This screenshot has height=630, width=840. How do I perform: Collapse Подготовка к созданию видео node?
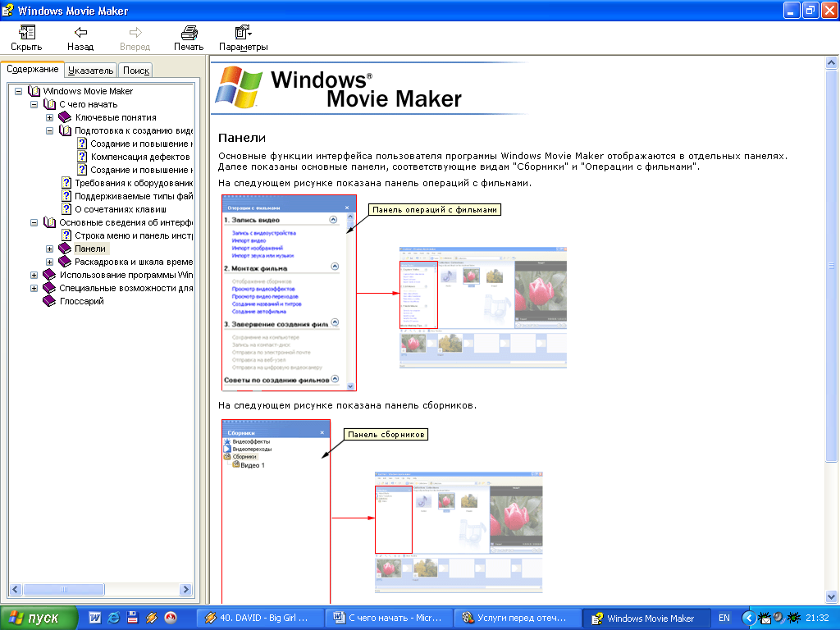click(49, 130)
